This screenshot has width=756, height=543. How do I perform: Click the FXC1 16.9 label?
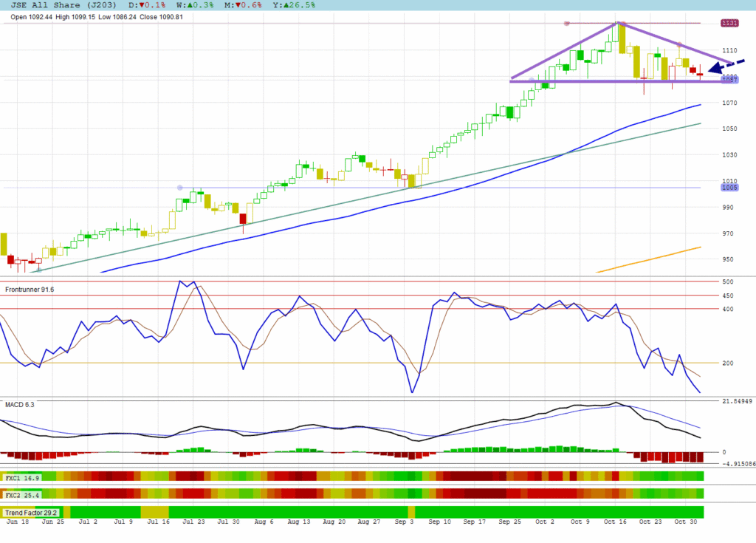pos(22,478)
